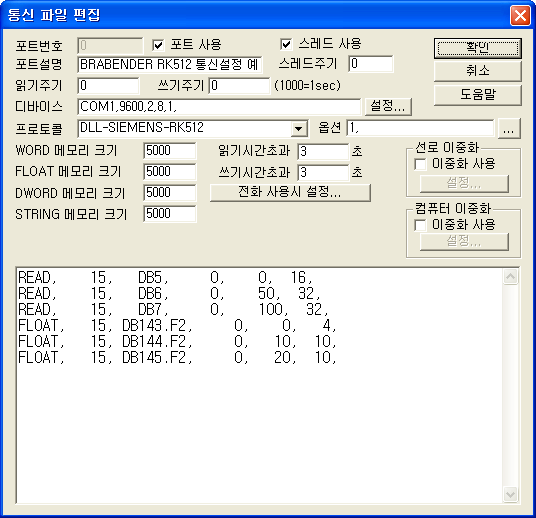
Task: Enable 이중화 사용 under 선로 이중화
Action: (x=420, y=164)
